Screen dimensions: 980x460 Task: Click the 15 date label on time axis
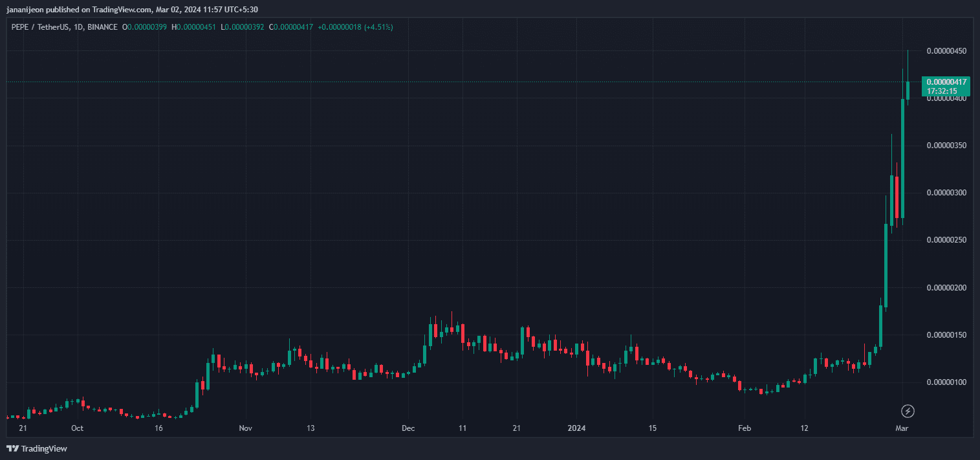(653, 428)
